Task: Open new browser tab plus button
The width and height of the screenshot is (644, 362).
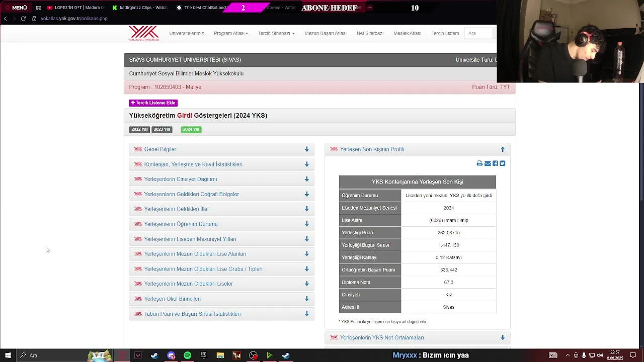Action: [x=370, y=8]
